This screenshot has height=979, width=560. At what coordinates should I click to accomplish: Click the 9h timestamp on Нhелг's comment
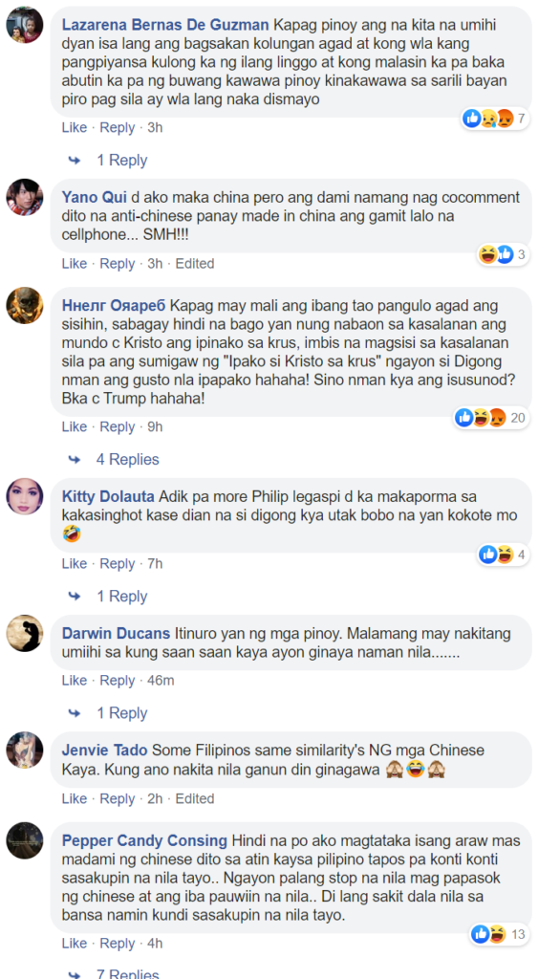155,427
